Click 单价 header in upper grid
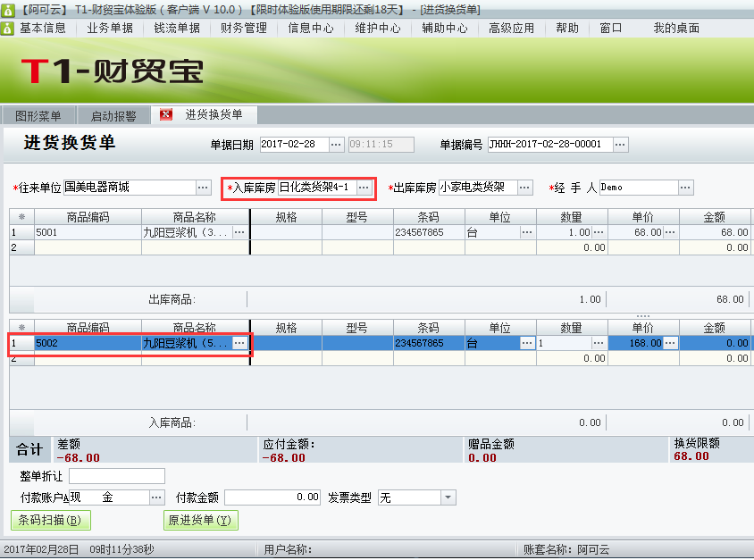Screen dimensions: 754x560 (643, 217)
